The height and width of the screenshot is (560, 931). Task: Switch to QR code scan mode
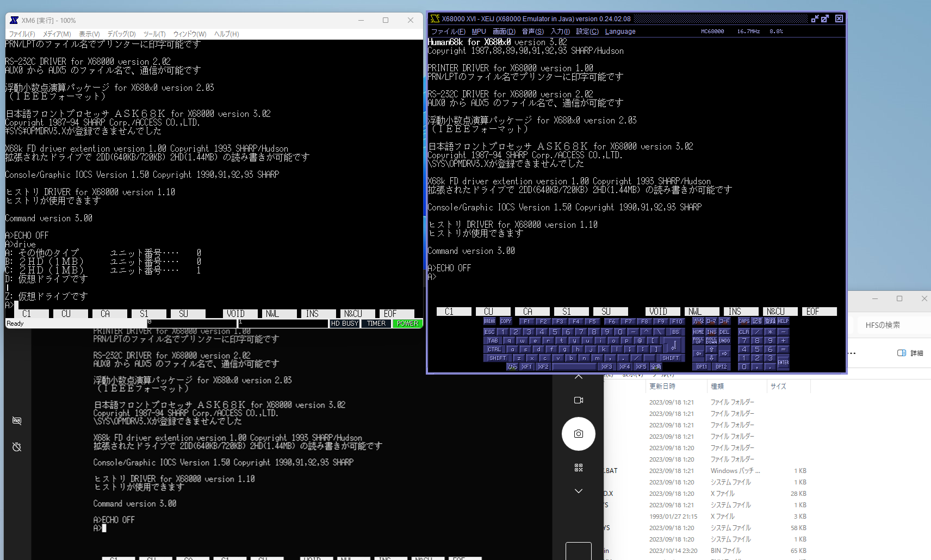pyautogui.click(x=579, y=468)
